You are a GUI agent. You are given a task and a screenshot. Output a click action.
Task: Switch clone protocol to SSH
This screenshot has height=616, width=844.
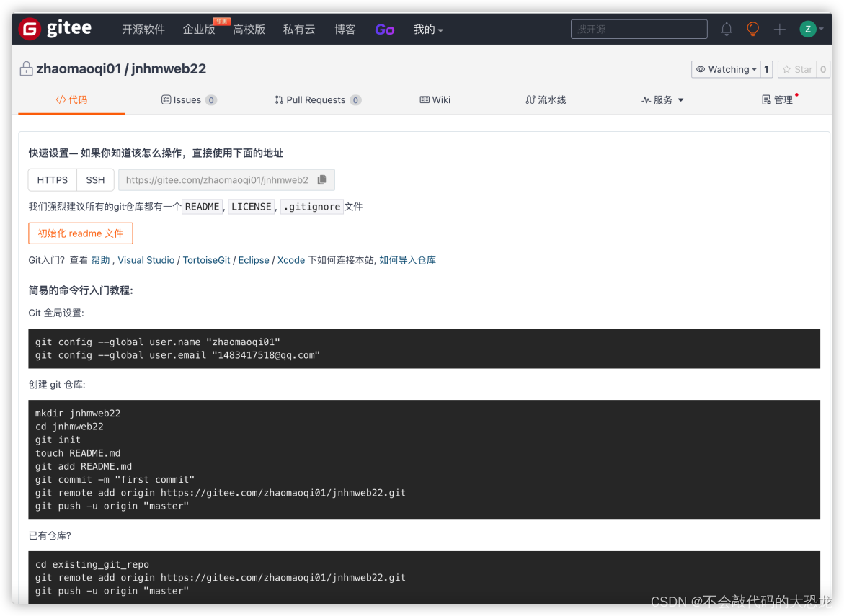coord(95,179)
